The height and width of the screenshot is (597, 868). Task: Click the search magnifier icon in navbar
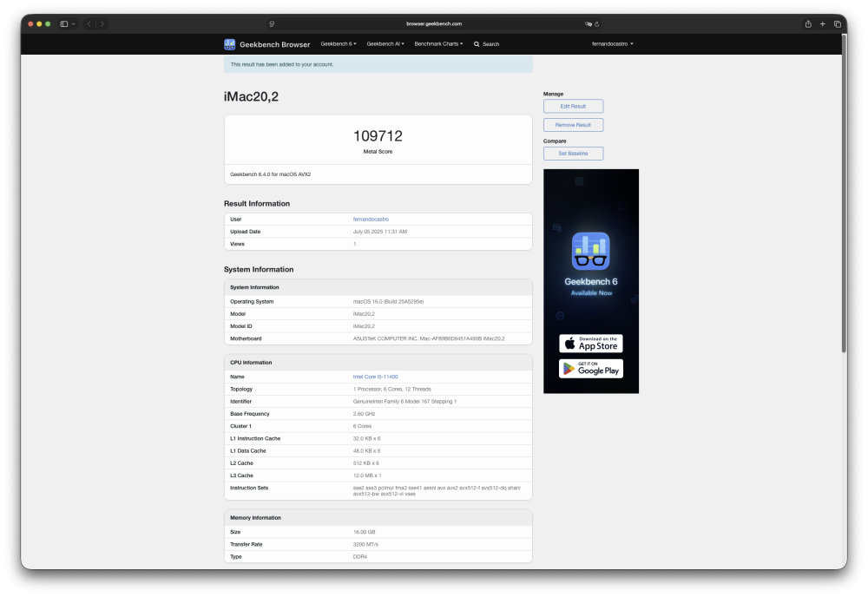(477, 44)
